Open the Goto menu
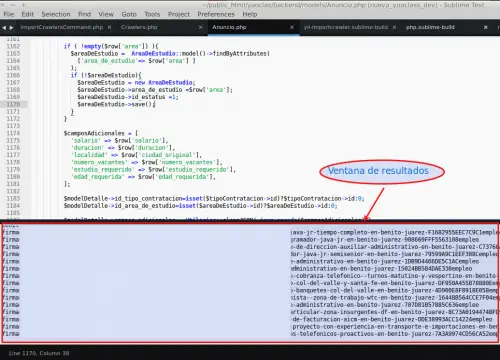500x360 pixels. coord(129,14)
